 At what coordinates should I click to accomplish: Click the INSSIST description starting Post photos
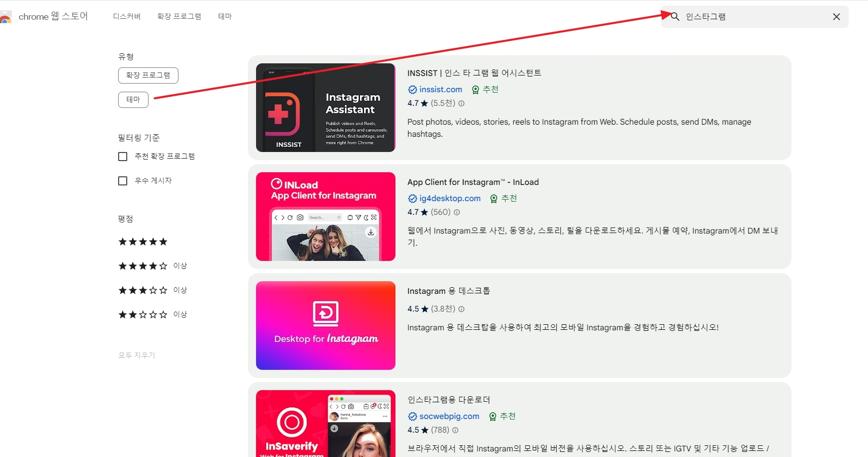[x=580, y=128]
